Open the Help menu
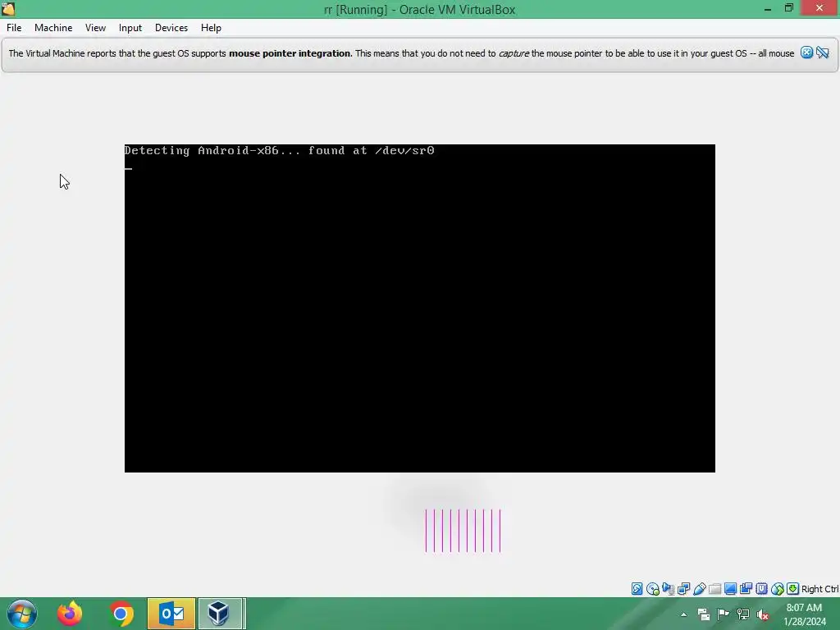The height and width of the screenshot is (630, 840). [211, 28]
